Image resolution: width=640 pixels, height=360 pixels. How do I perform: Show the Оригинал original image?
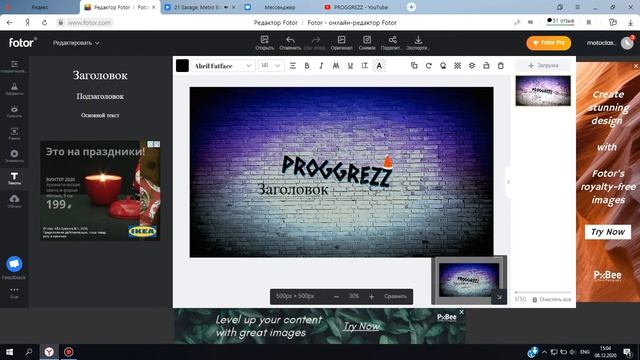(x=341, y=42)
